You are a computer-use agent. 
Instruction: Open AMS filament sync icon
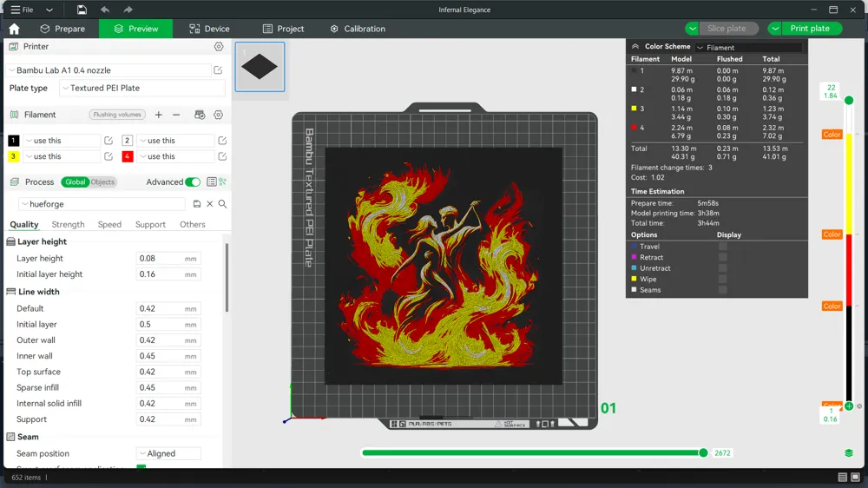(x=200, y=115)
